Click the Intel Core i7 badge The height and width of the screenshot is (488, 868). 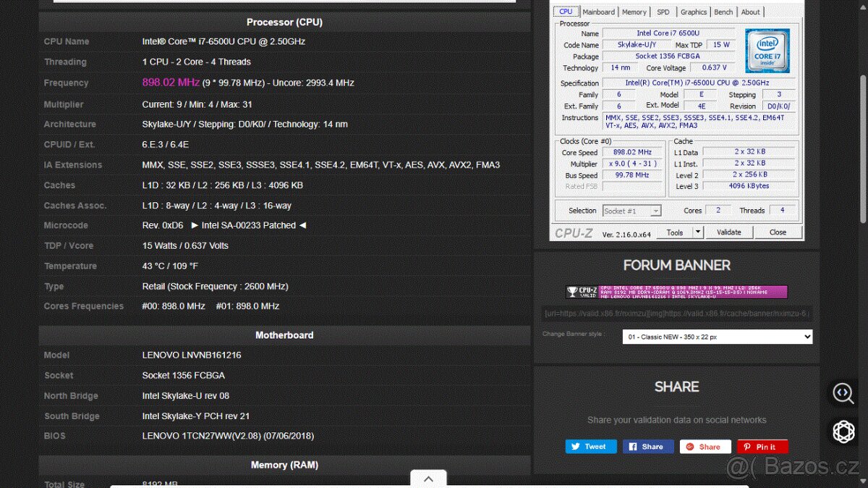pos(767,51)
